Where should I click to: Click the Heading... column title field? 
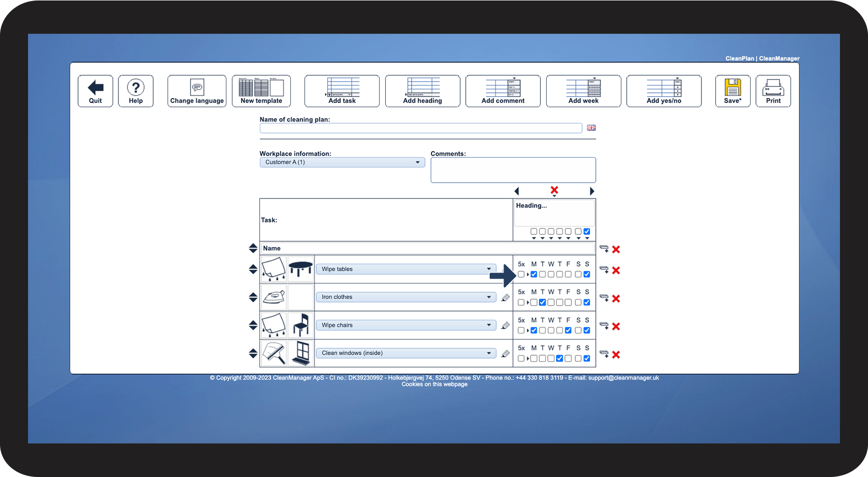[554, 213]
